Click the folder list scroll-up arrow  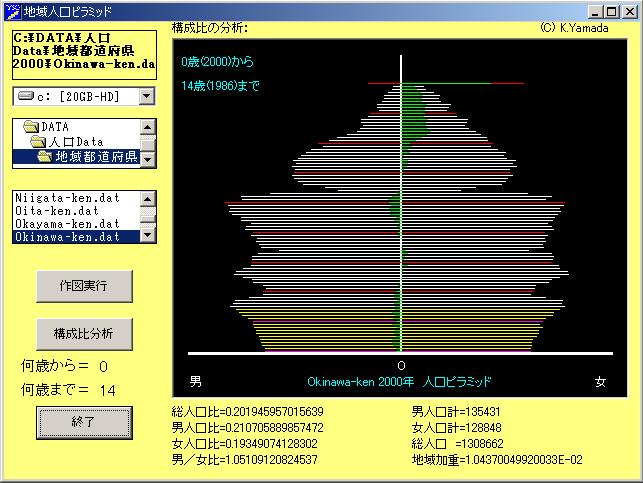pos(148,127)
